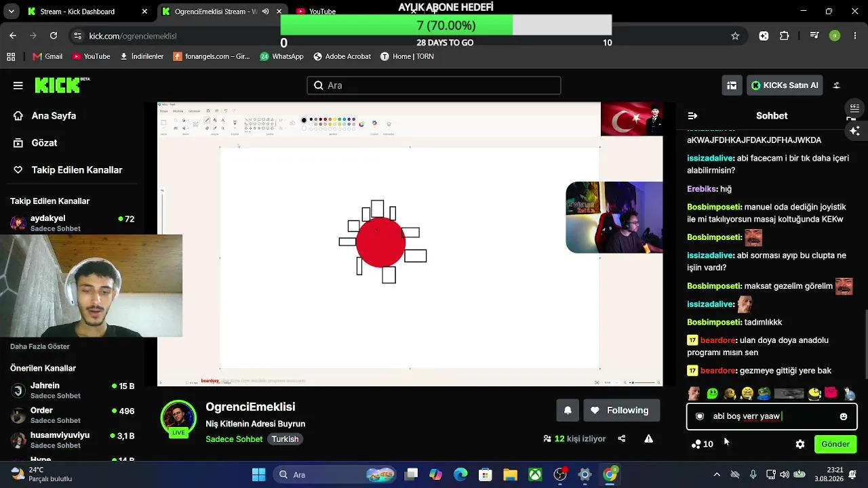Insert the green smiley quick emote
This screenshot has height=488, width=868.
(x=712, y=393)
